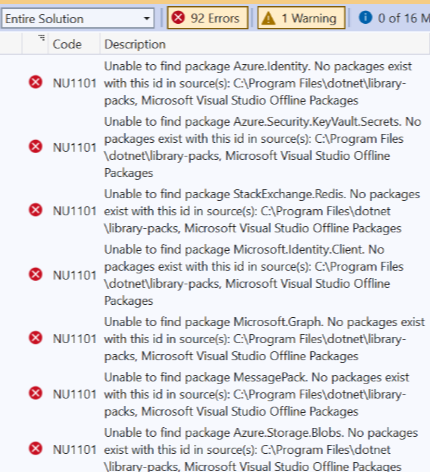Click error icon in Azure.Security.KeyVault.Secrets row
430x472 pixels.
point(36,146)
